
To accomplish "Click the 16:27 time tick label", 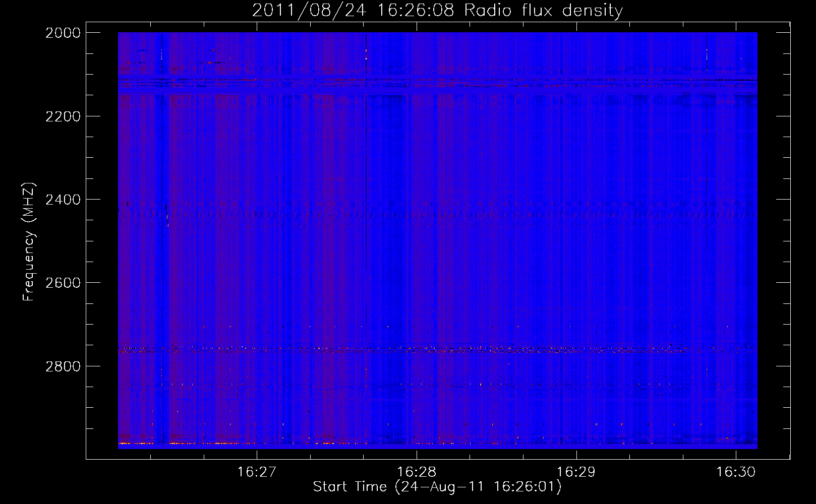I will coord(257,472).
